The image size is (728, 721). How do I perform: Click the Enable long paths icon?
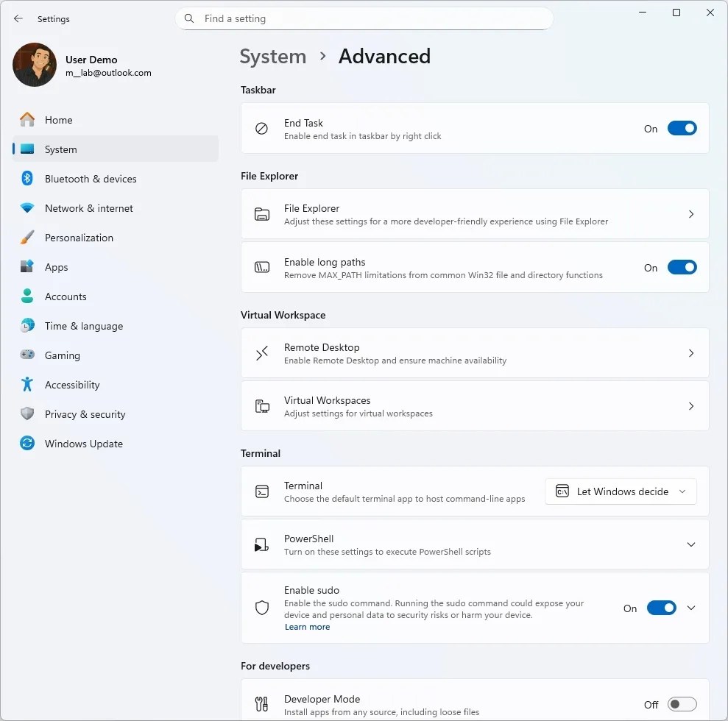[261, 267]
